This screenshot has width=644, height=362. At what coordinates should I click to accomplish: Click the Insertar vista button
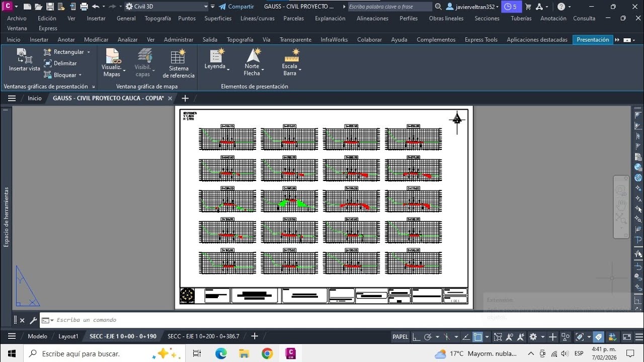click(x=24, y=60)
